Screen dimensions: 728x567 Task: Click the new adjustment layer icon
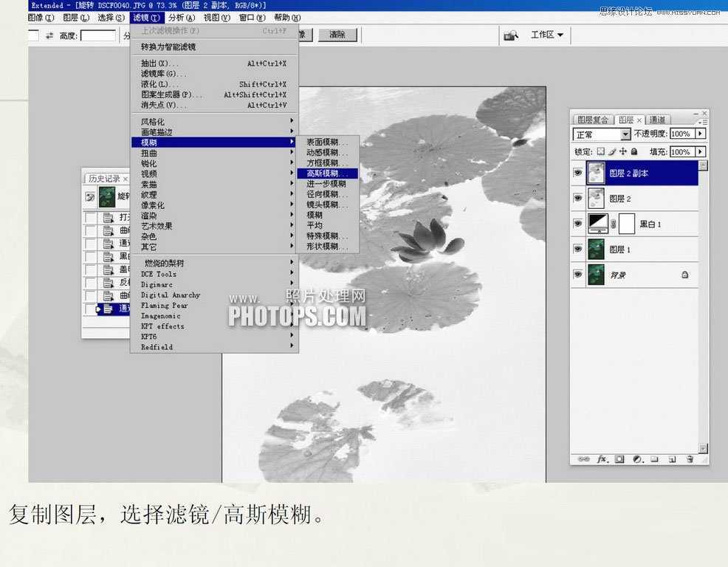636,459
